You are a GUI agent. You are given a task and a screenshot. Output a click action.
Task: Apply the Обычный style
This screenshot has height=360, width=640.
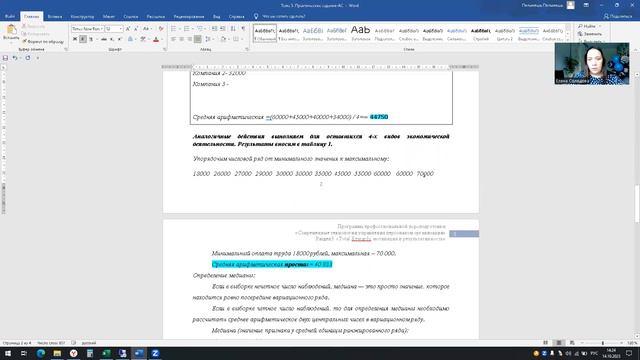(264, 33)
